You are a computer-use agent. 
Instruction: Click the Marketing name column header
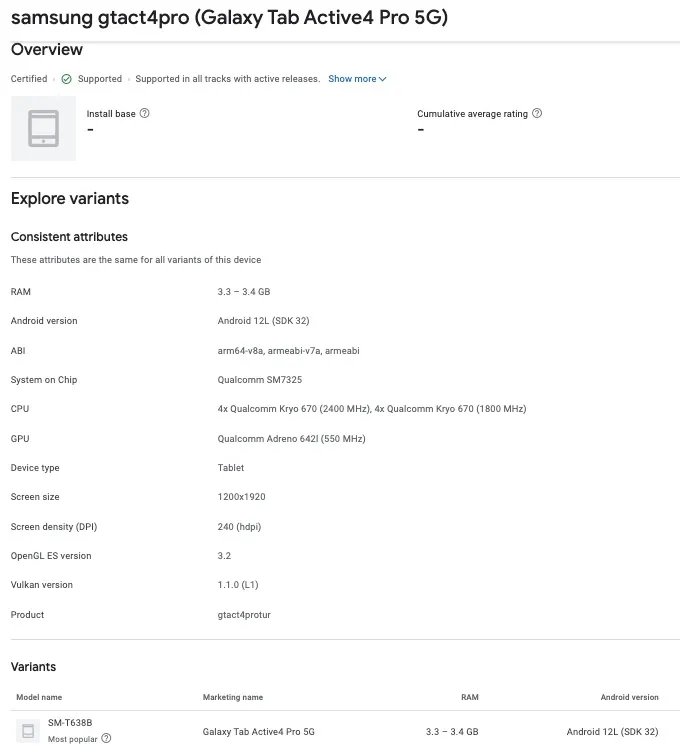tap(233, 697)
